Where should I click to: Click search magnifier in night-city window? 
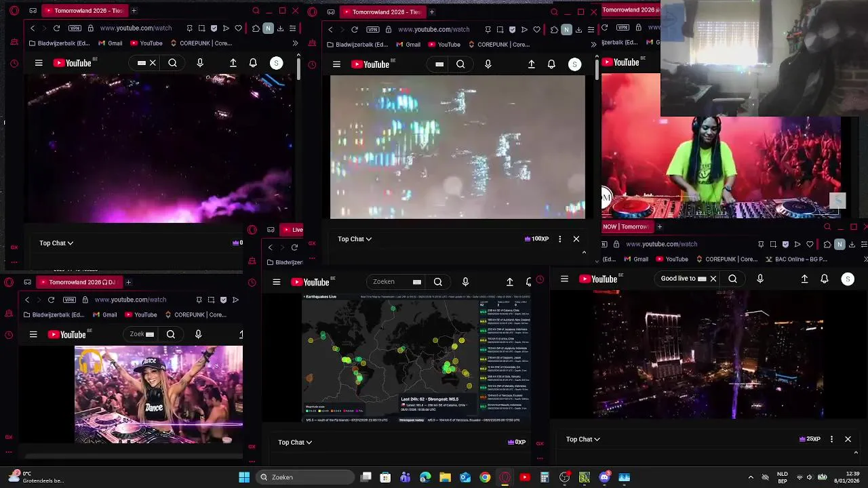click(732, 279)
